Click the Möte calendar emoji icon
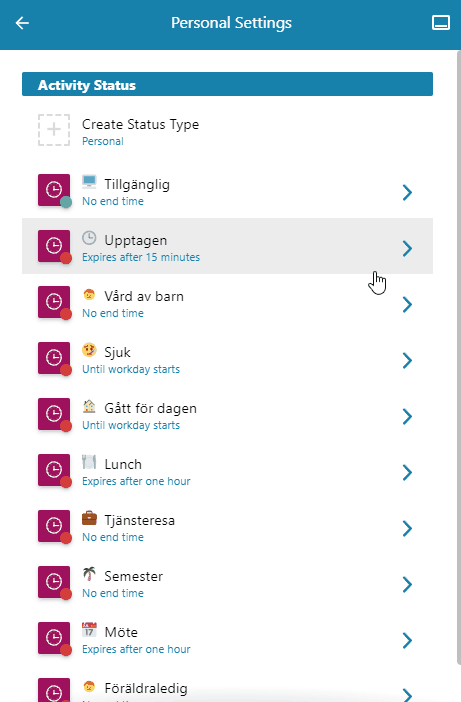This screenshot has width=461, height=702. (89, 629)
